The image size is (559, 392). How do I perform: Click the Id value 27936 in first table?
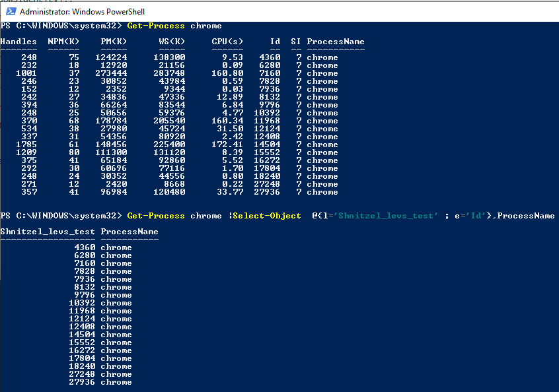267,192
